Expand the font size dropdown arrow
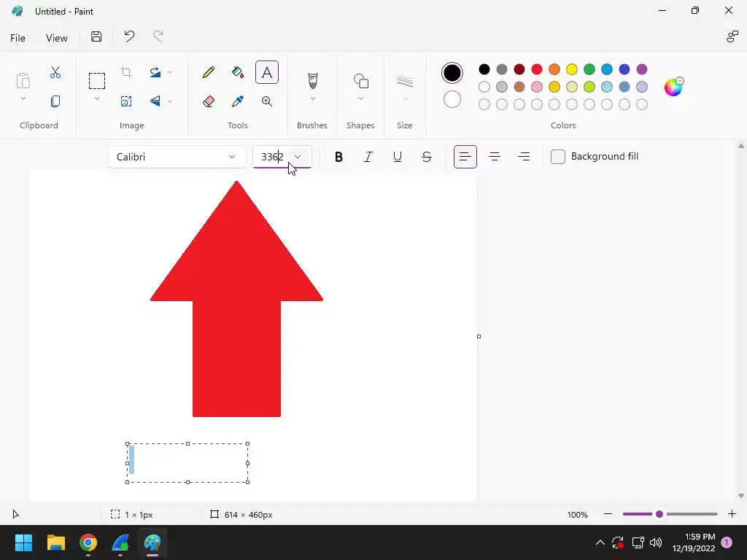This screenshot has height=560, width=747. [x=298, y=157]
